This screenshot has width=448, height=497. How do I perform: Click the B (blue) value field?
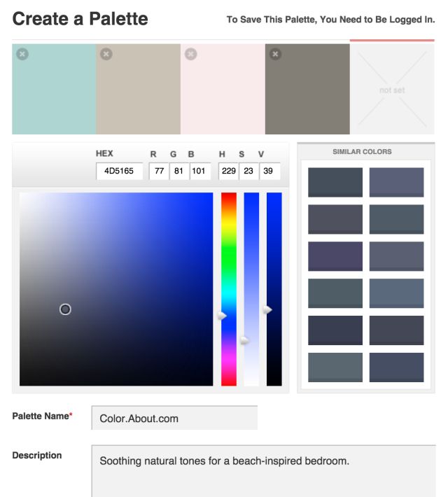point(199,171)
